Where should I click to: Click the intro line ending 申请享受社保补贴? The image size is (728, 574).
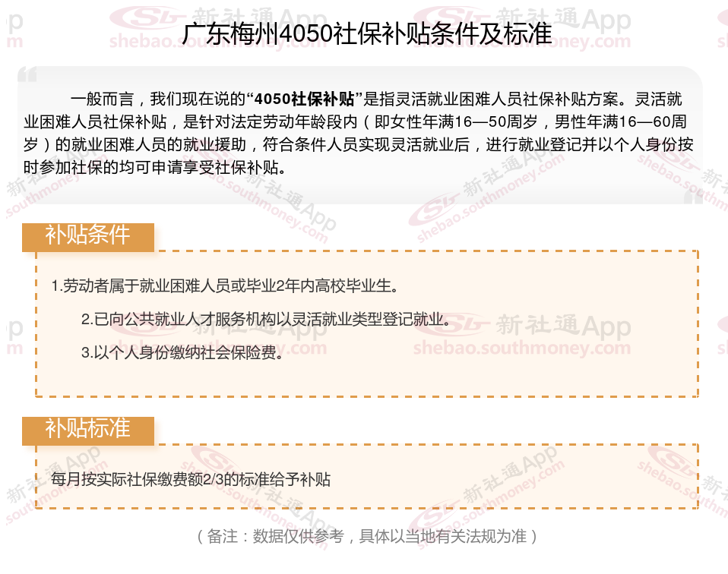[x=155, y=167]
